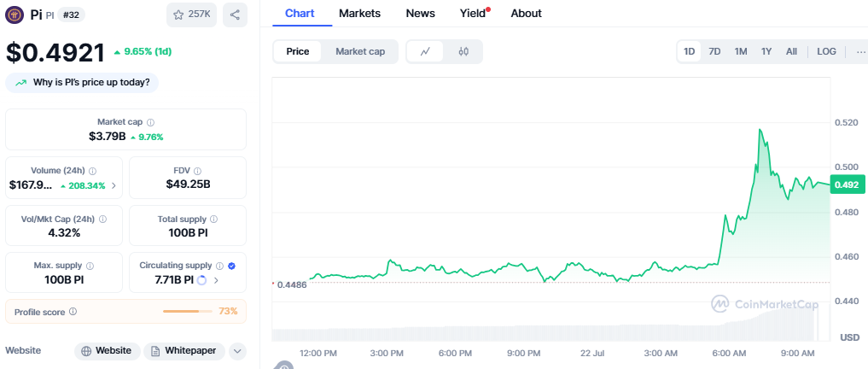Screen dimensions: 868x369
Task: Click the Pi coin logo icon
Action: tap(15, 15)
